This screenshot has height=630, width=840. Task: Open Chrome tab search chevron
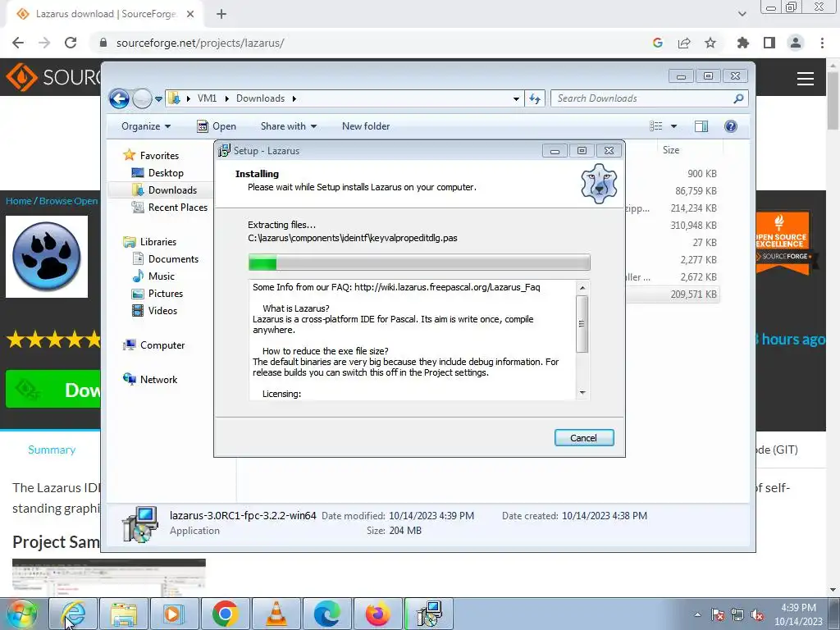click(742, 14)
